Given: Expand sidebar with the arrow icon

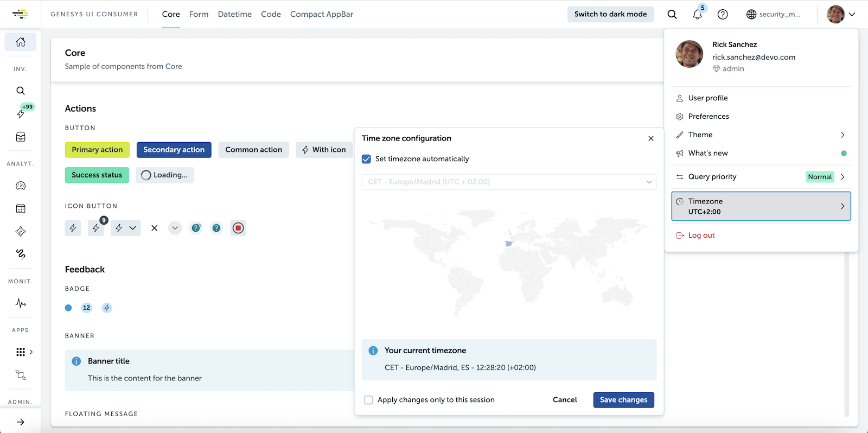Looking at the screenshot, I should pyautogui.click(x=21, y=422).
